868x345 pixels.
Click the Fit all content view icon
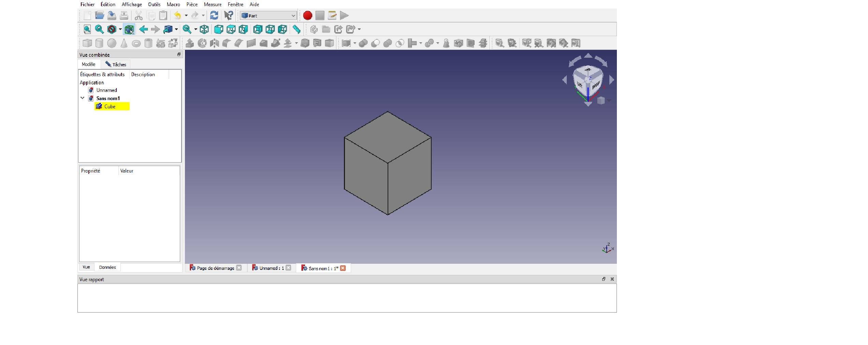(x=87, y=29)
